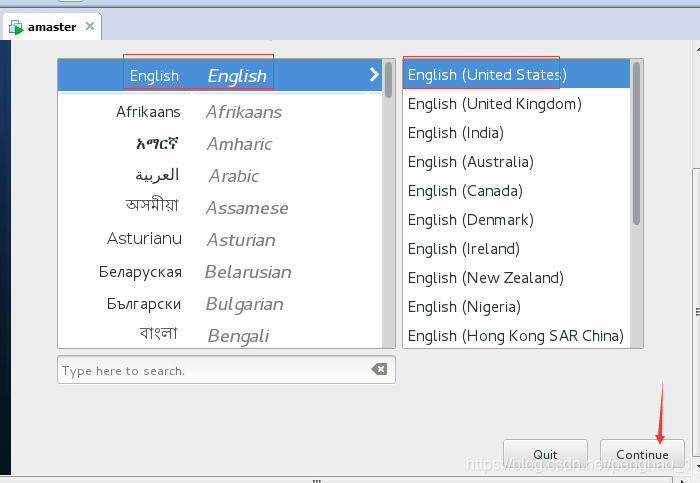
Task: Select English (Nigeria) locale
Action: 516,307
